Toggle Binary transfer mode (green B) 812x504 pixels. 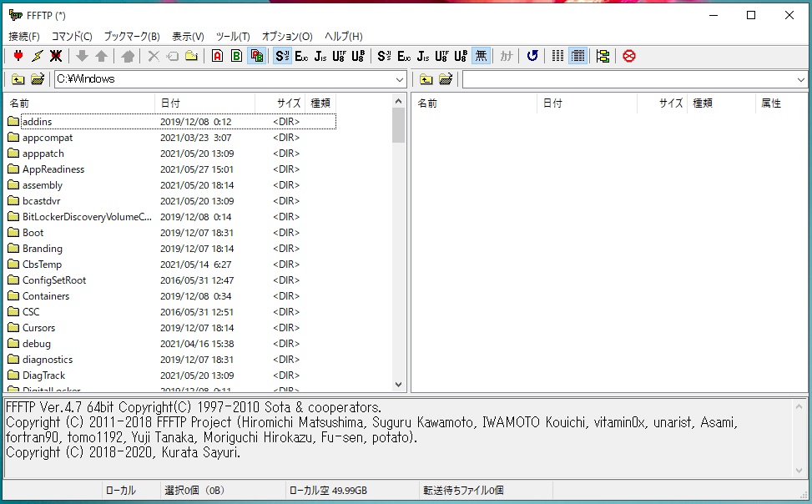(x=237, y=56)
